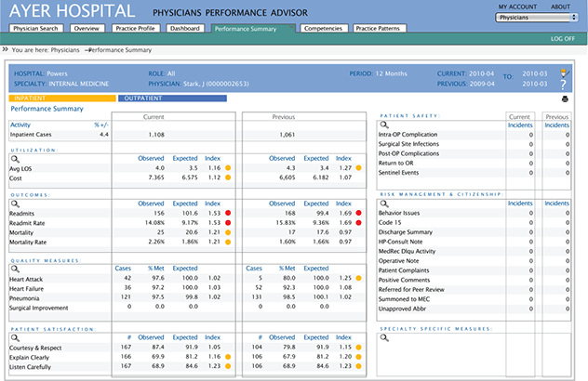Click the printer icon to print report

[x=564, y=99]
